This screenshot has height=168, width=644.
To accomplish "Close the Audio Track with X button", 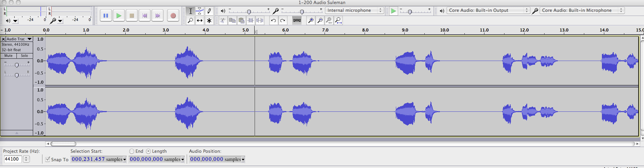I will pyautogui.click(x=3, y=39).
